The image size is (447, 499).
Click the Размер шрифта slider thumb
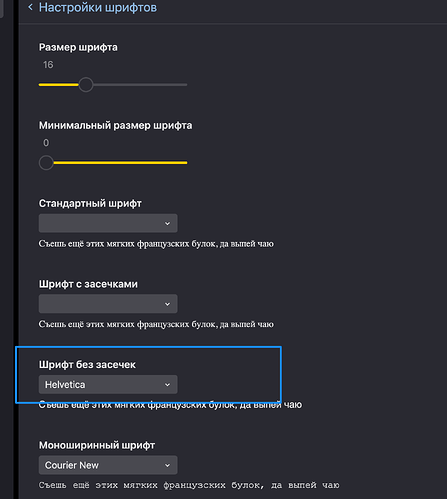[86, 85]
